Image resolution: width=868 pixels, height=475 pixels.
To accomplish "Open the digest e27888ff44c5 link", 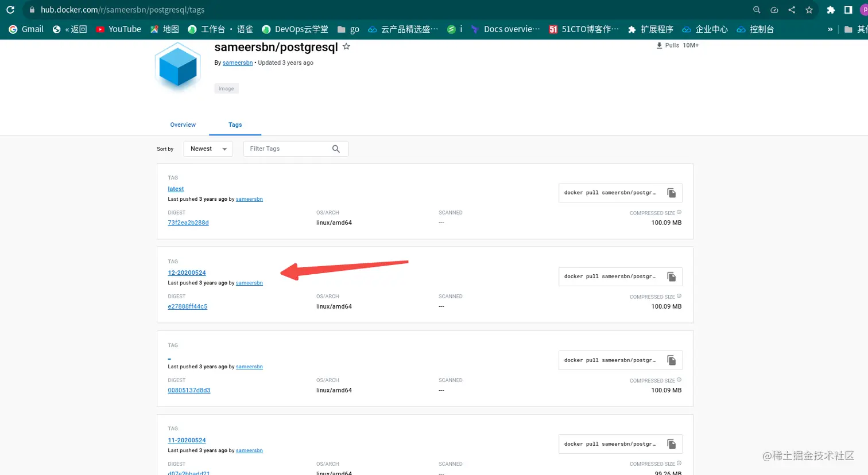I will point(187,306).
